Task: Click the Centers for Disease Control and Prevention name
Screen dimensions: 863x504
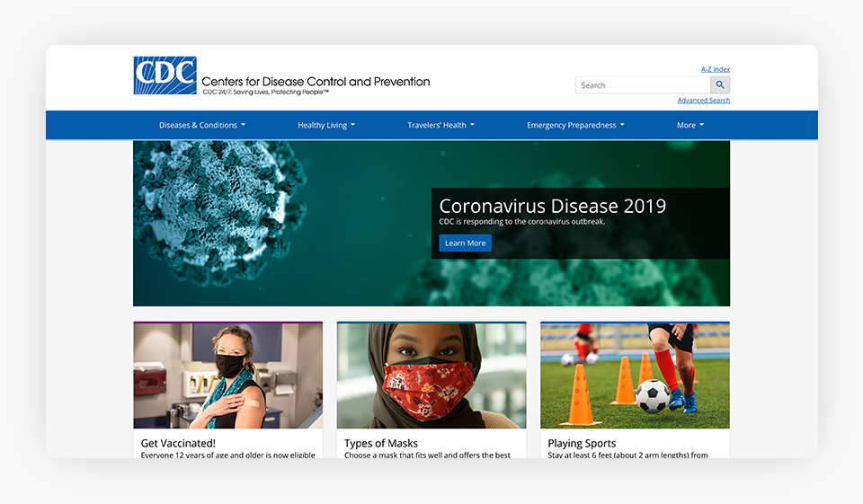Action: pyautogui.click(x=316, y=82)
